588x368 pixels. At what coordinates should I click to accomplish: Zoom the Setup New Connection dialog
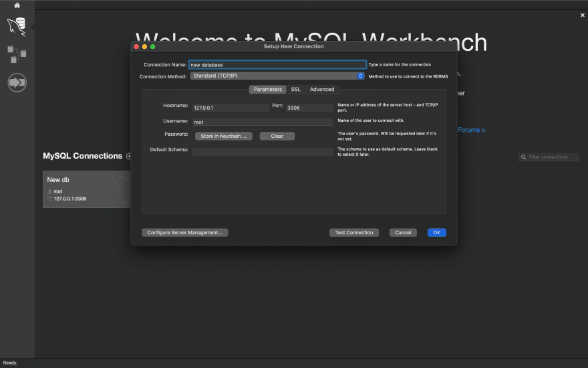tap(152, 47)
